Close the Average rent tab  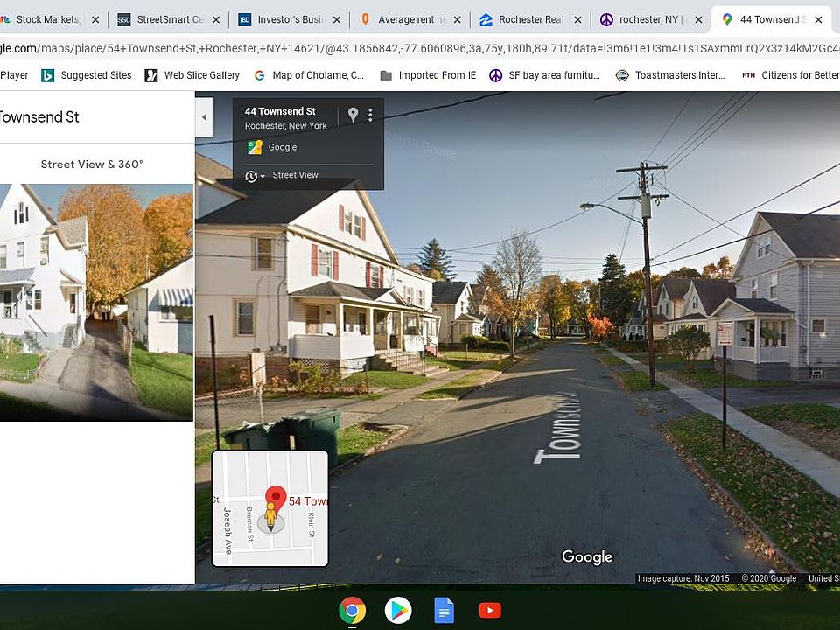click(x=457, y=20)
